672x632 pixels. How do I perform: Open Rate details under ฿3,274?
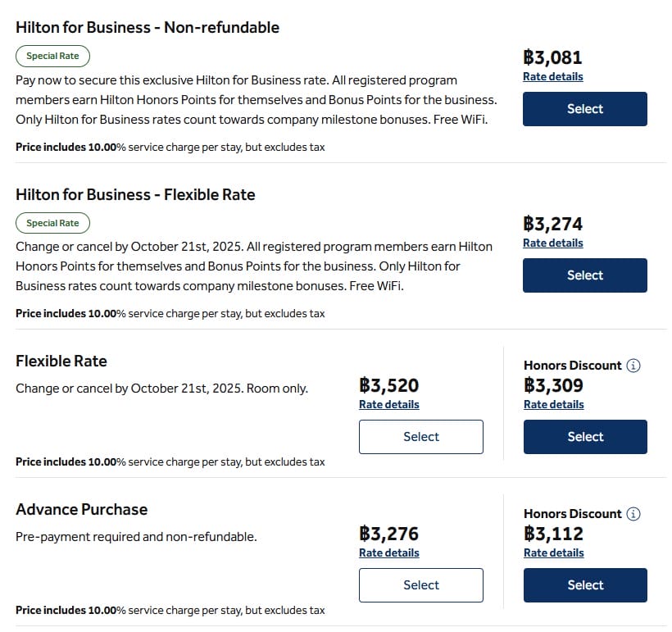(552, 243)
